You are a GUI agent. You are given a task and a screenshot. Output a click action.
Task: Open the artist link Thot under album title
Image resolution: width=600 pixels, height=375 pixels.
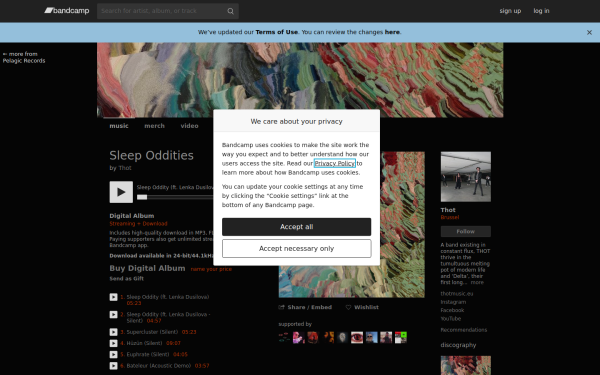[125, 168]
